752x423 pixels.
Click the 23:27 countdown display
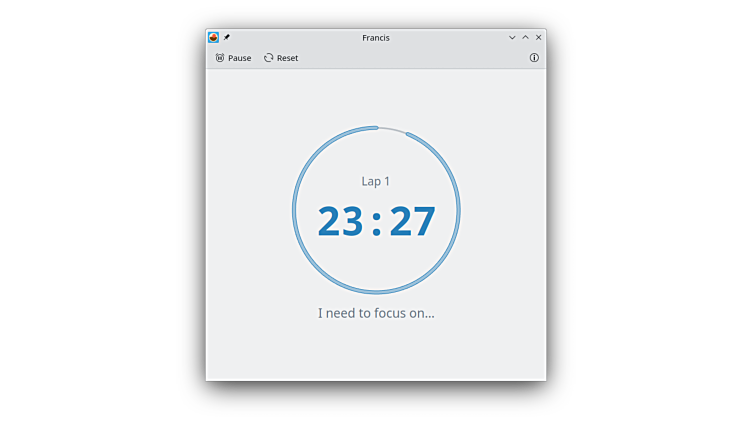(x=376, y=221)
